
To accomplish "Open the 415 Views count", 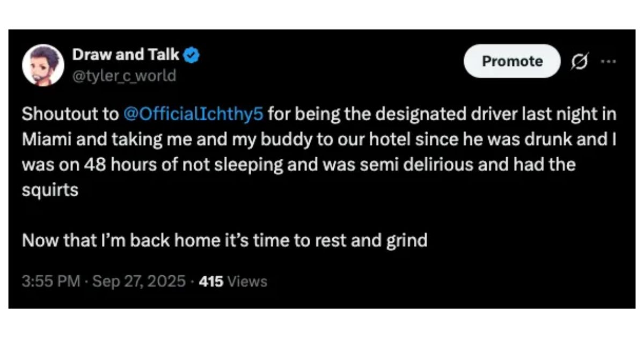I will click(x=233, y=281).
